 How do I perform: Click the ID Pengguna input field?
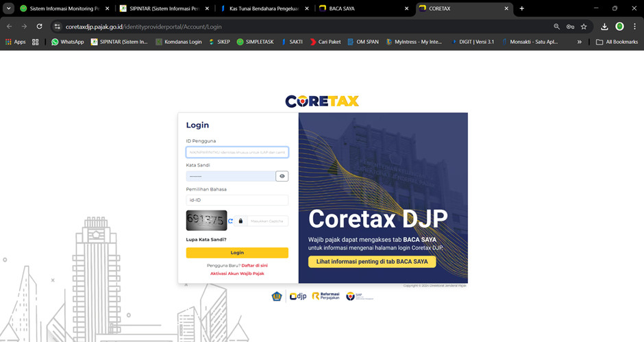pos(236,152)
